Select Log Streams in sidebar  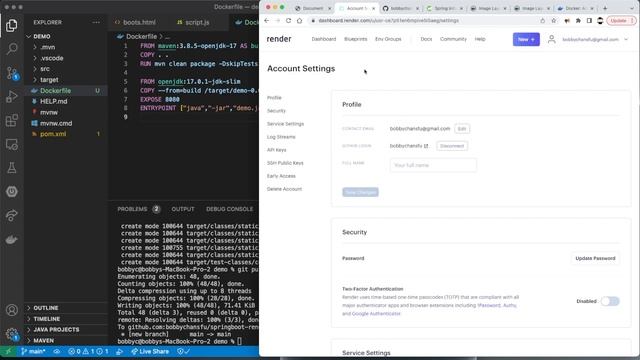281,137
